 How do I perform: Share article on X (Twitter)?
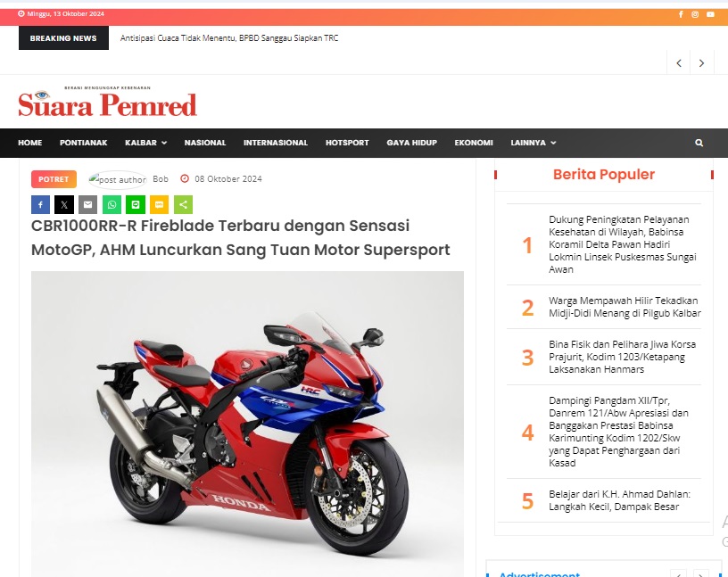[x=64, y=205]
